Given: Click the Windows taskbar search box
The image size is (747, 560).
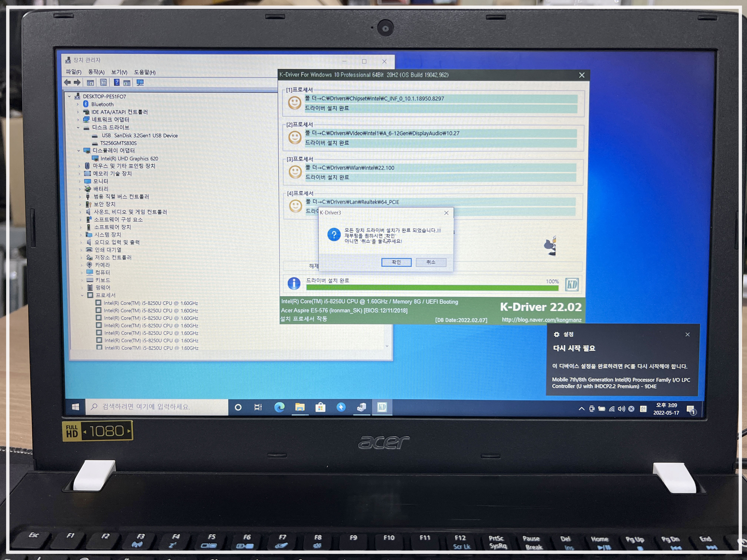Looking at the screenshot, I should [157, 407].
